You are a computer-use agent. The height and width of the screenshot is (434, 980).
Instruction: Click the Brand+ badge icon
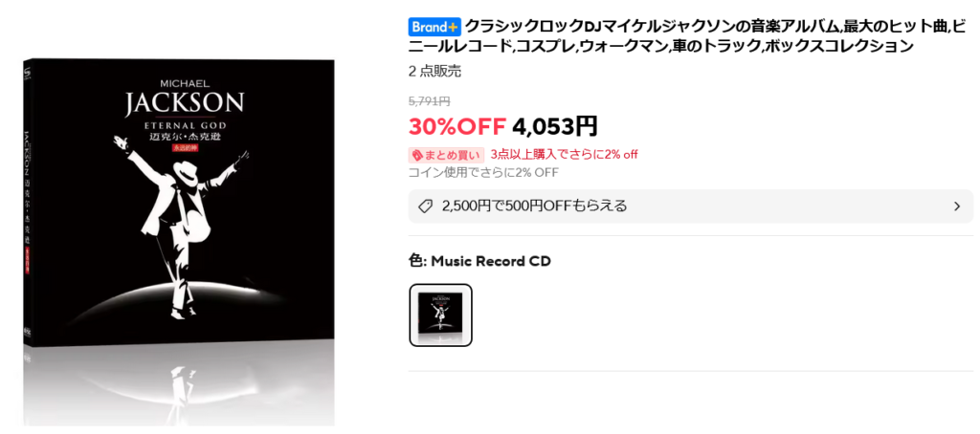click(x=435, y=27)
